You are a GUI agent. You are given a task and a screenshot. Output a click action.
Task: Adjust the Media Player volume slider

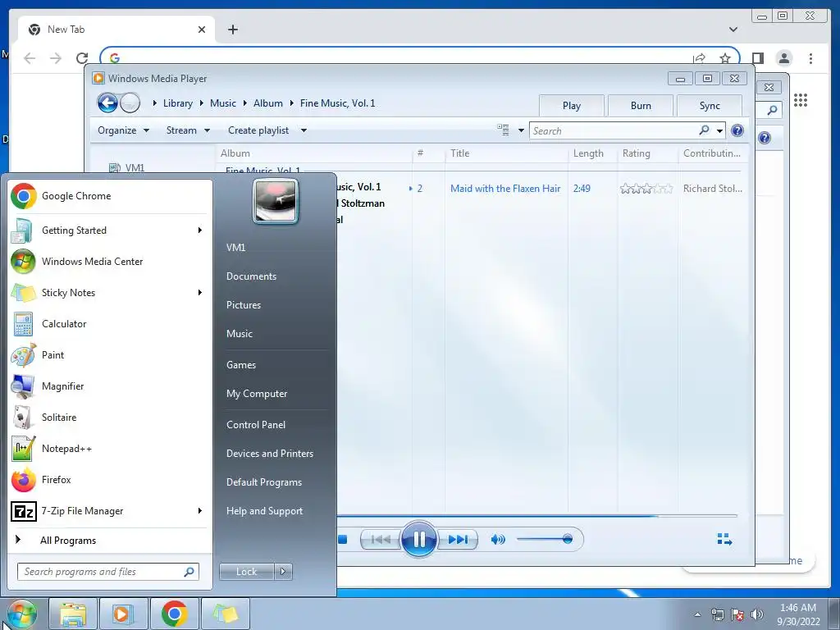pos(545,539)
